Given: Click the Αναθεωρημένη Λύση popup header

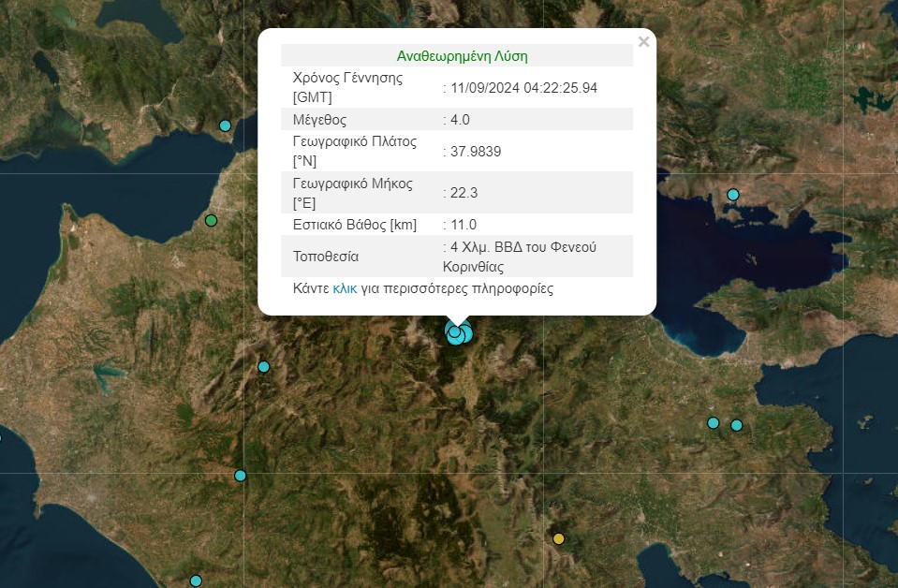Looking at the screenshot, I should pyautogui.click(x=462, y=55).
